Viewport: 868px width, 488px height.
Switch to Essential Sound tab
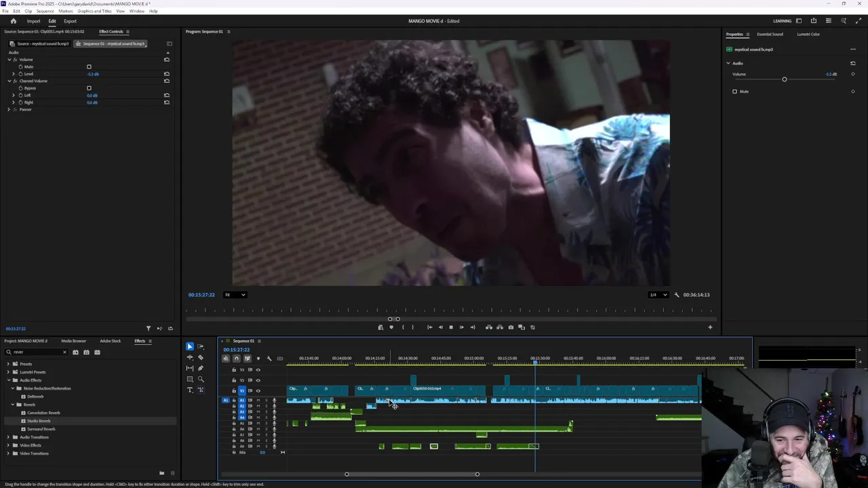[770, 35]
